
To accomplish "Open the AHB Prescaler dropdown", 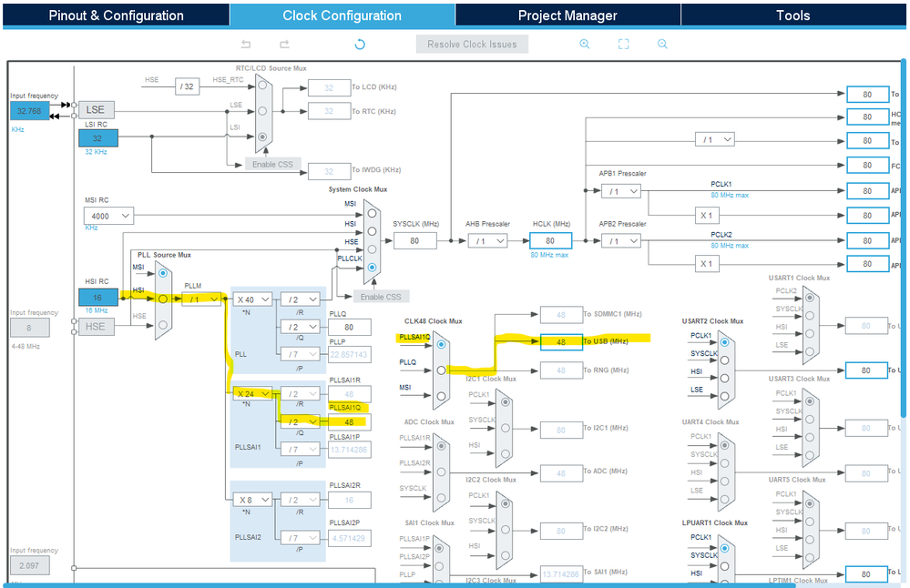I will point(487,240).
